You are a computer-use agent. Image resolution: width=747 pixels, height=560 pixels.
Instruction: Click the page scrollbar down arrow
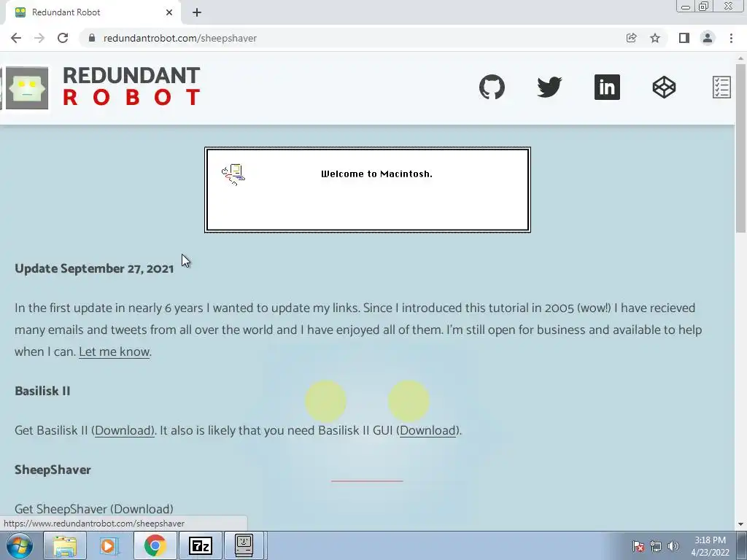pyautogui.click(x=740, y=525)
